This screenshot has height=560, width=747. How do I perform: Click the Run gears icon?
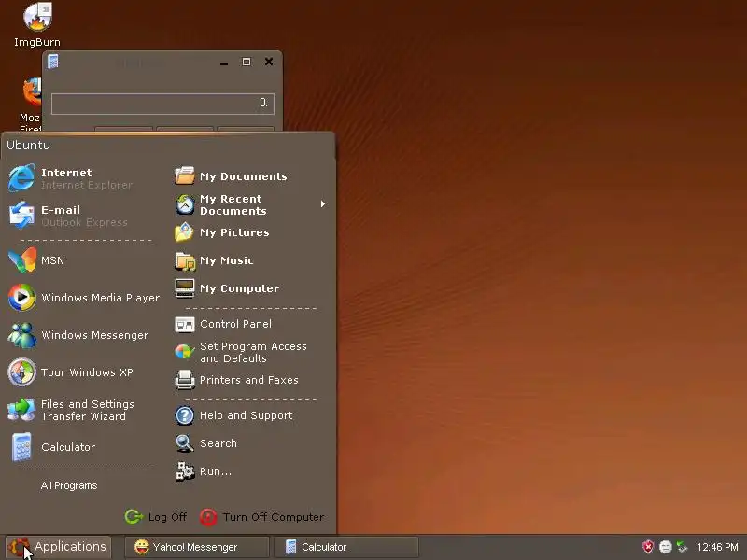point(185,471)
